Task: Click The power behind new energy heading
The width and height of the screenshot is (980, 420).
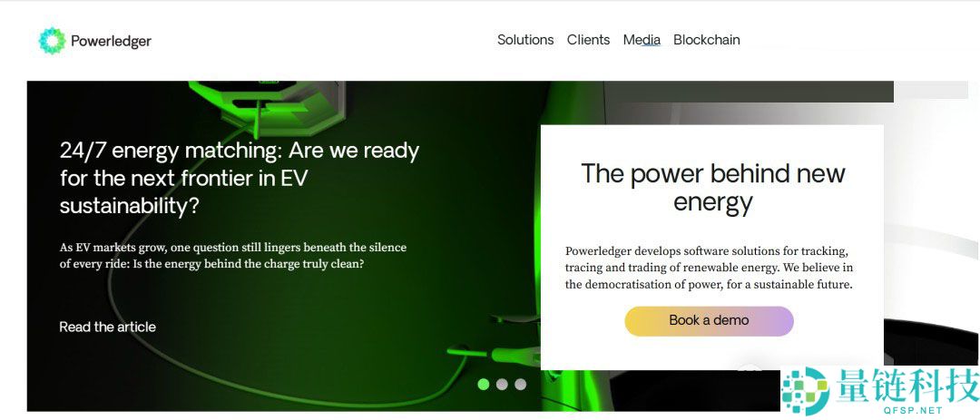Action: click(x=713, y=188)
